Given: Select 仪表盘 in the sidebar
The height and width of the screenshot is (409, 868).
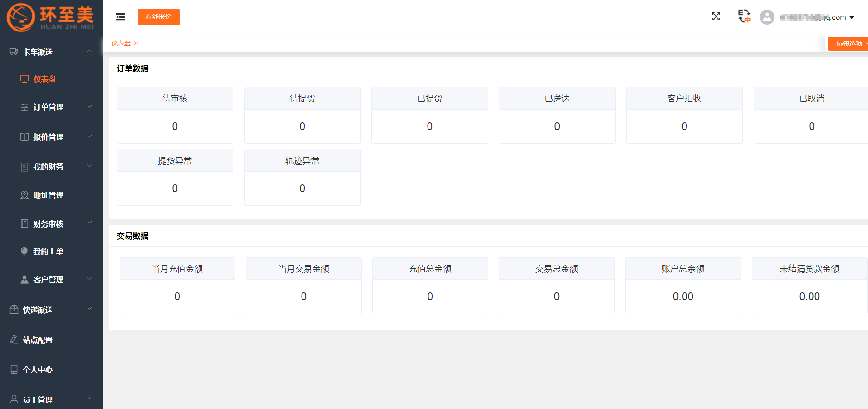Looking at the screenshot, I should coord(44,79).
